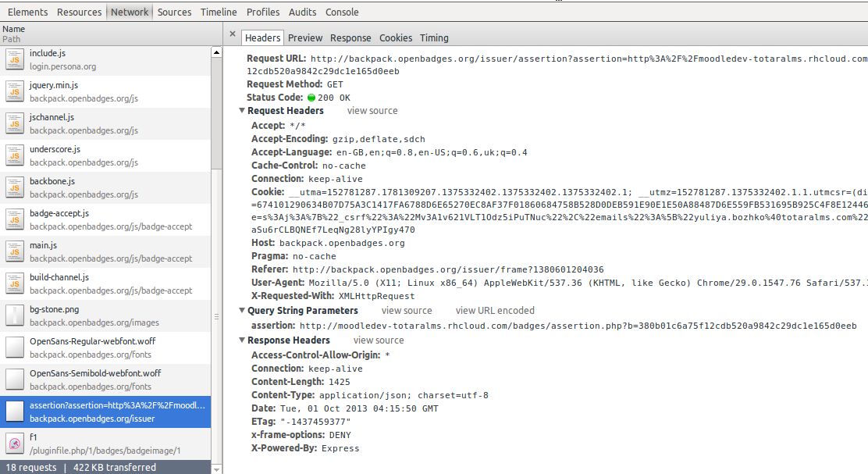Open the Timing sub-tab
Viewport: 868px width, 474px height.
[x=434, y=37]
